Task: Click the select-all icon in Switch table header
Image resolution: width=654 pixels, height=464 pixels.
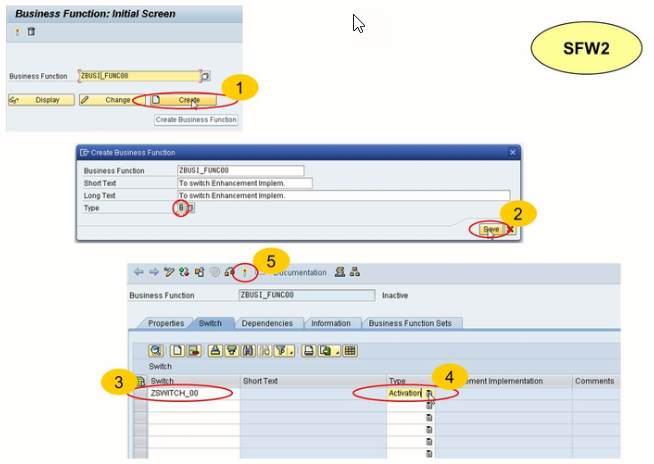Action: tap(140, 381)
